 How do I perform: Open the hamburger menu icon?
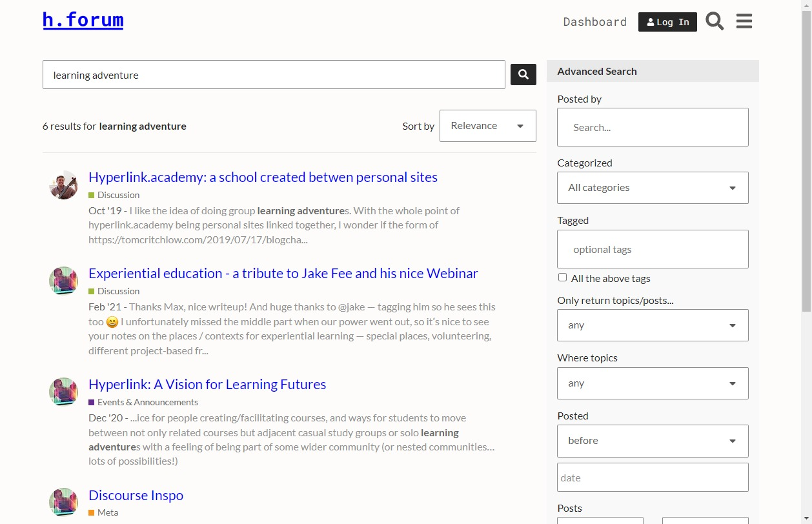coord(744,21)
